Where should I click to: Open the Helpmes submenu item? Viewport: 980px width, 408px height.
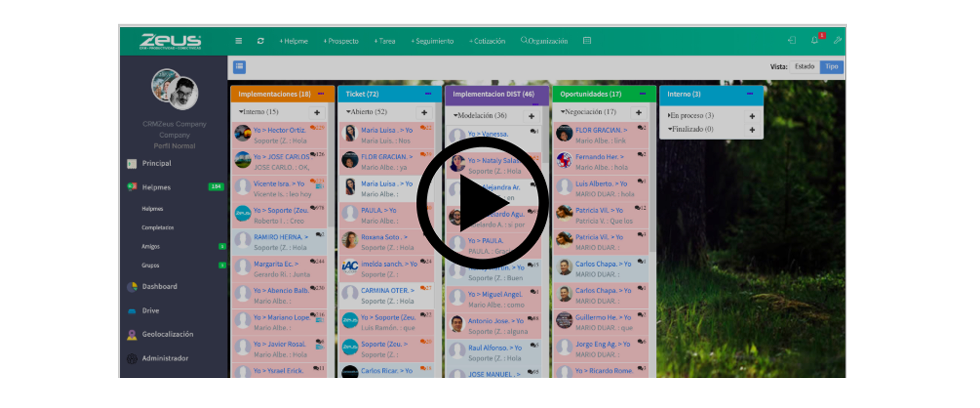[153, 209]
